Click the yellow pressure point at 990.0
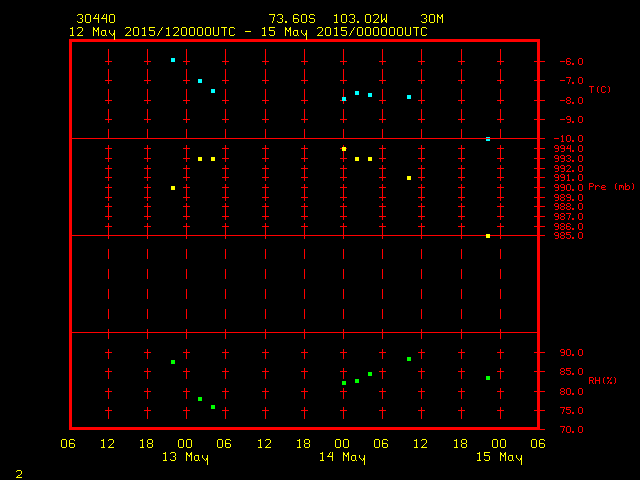The image size is (640, 480). [173, 188]
